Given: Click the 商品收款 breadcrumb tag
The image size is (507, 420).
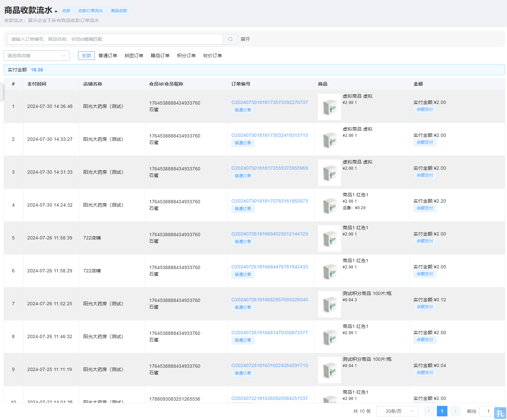Looking at the screenshot, I should [x=119, y=11].
